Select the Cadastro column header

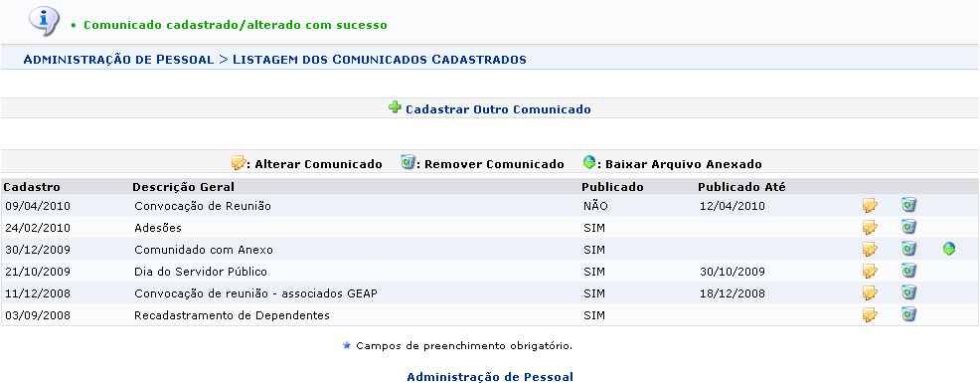[x=32, y=186]
